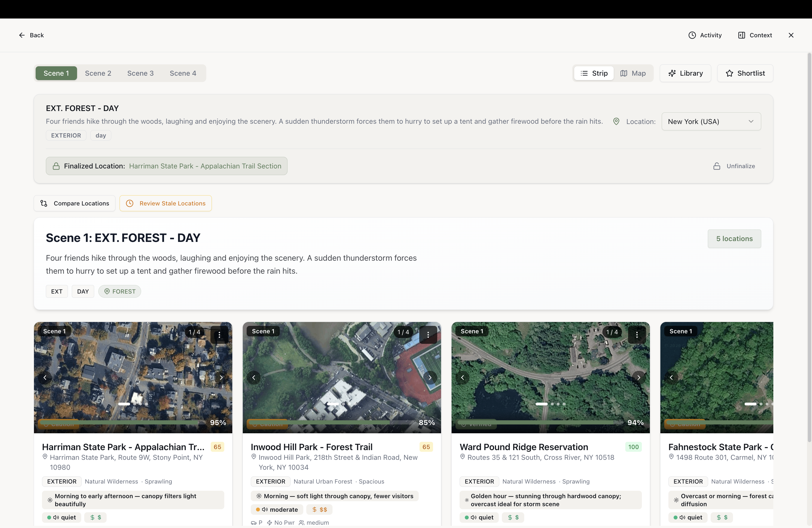
Task: Click the 95% match progress bar
Action: [x=123, y=422]
